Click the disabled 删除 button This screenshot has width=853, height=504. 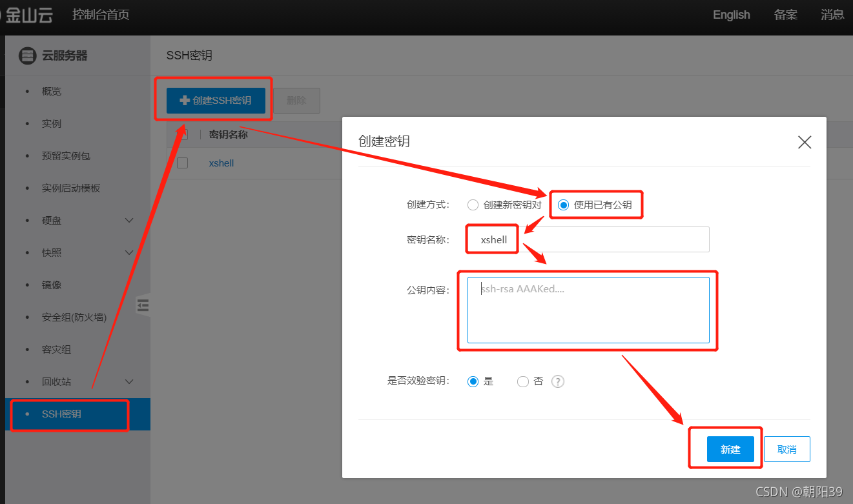tap(296, 101)
